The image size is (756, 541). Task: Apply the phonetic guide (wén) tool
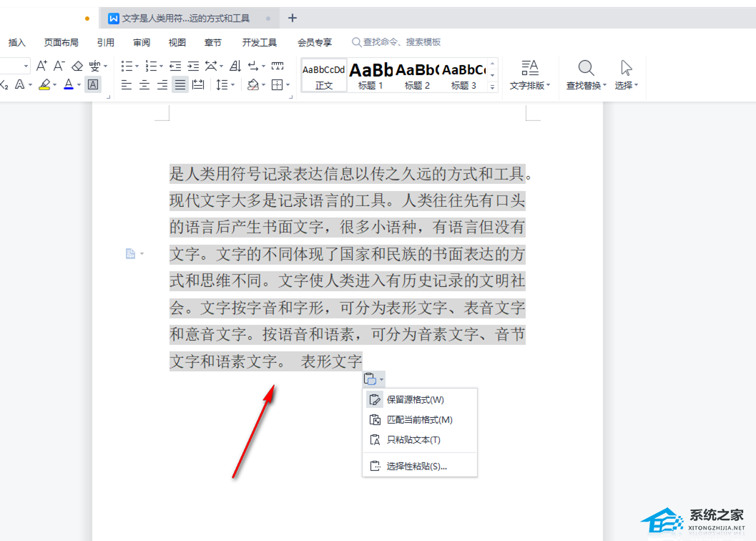click(x=94, y=66)
